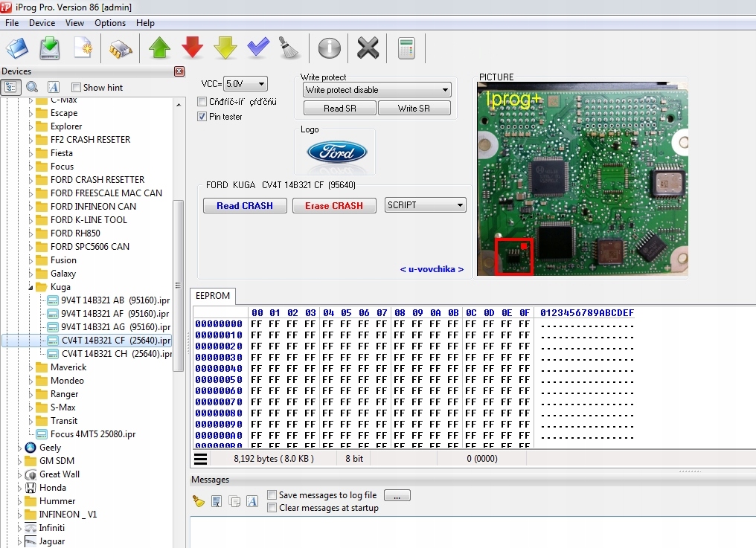
Task: Click the gray info circle icon
Action: click(x=329, y=48)
